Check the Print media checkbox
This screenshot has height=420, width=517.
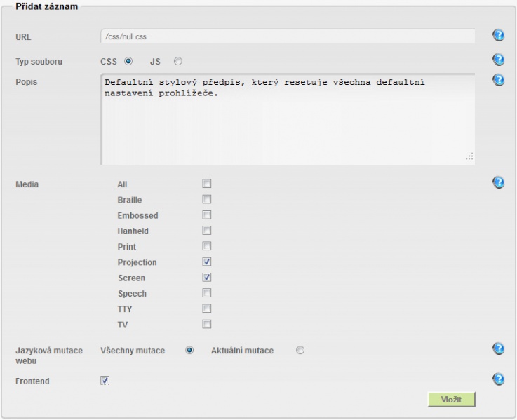click(x=207, y=246)
